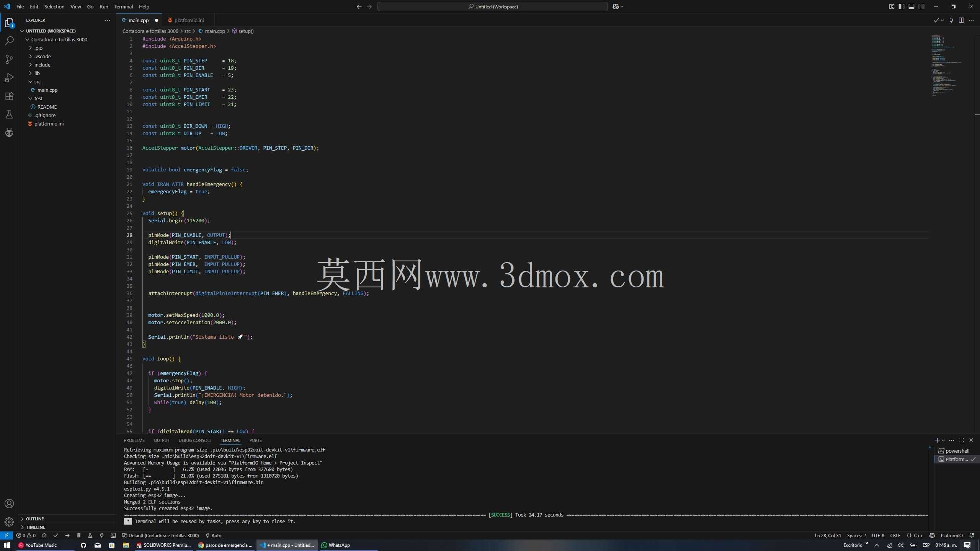Open launch profile dropdown next to new terminal

(943, 440)
